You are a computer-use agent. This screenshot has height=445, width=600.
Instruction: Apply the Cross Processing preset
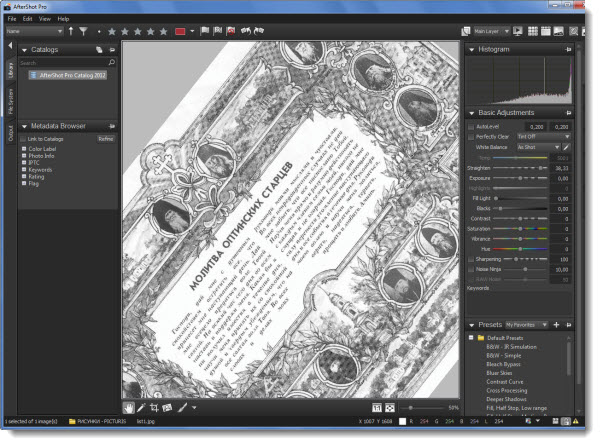[x=507, y=391]
